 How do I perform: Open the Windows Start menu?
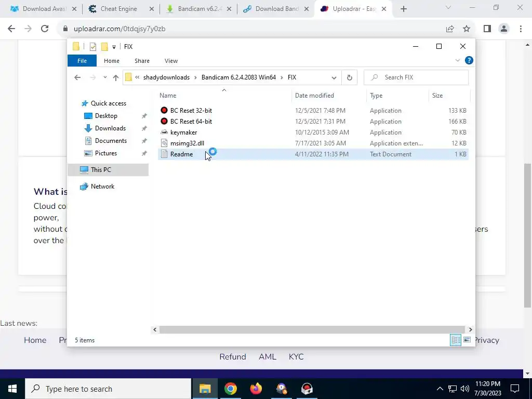(x=12, y=389)
